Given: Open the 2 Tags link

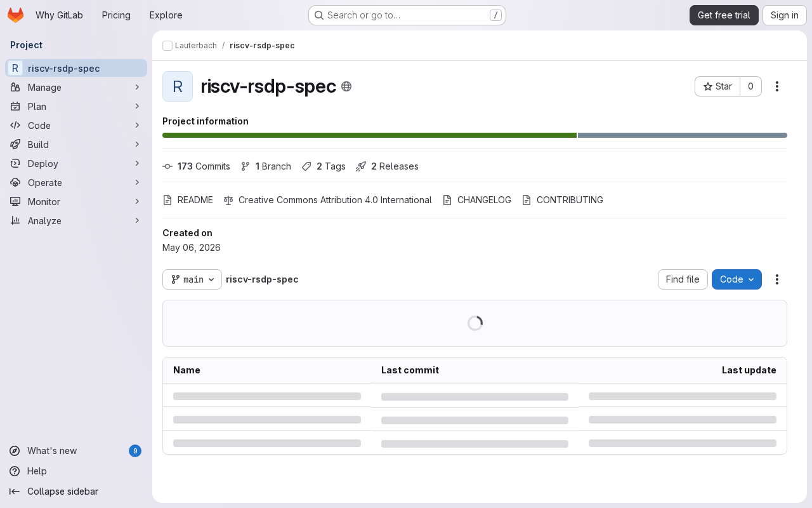Looking at the screenshot, I should [324, 166].
